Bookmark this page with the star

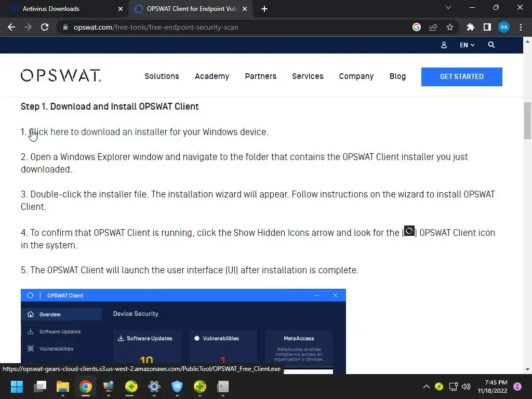[x=450, y=27]
